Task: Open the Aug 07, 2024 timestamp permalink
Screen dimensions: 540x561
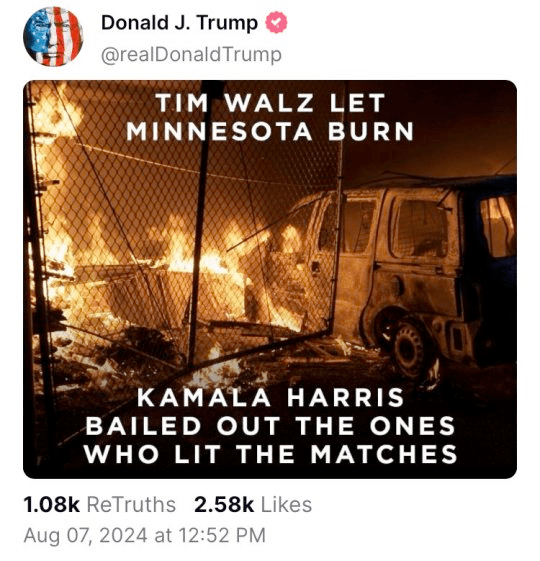Action: coord(145,536)
